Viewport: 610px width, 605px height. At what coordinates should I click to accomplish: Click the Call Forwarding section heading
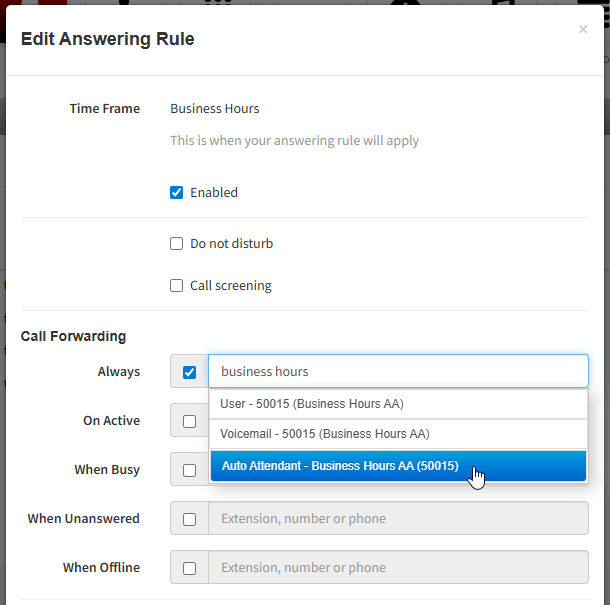coord(73,336)
